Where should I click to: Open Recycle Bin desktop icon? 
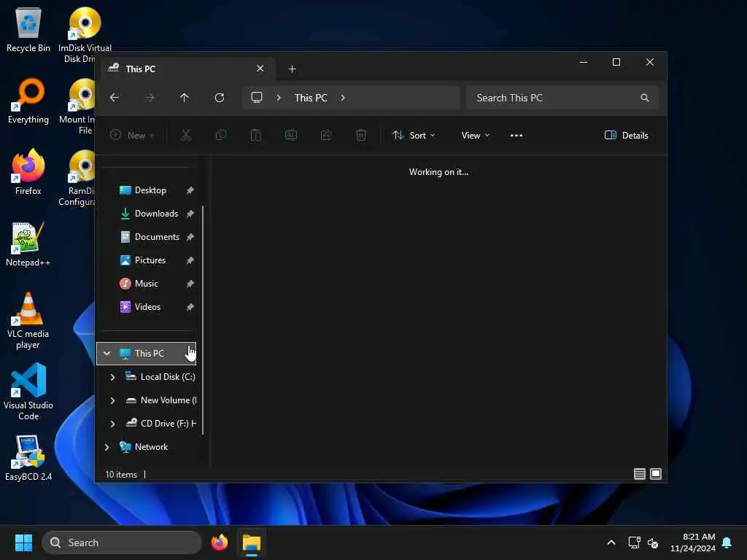tap(28, 30)
